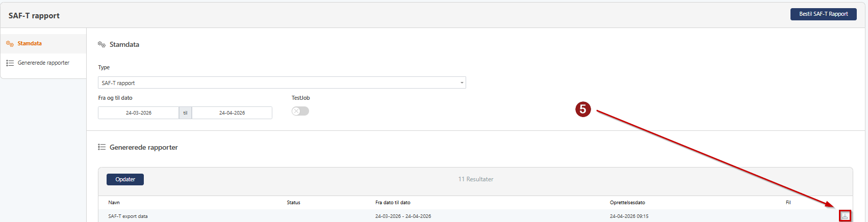Click the list icon beside Genererede rapporter in sidebar
The width and height of the screenshot is (868, 222).
coord(10,63)
